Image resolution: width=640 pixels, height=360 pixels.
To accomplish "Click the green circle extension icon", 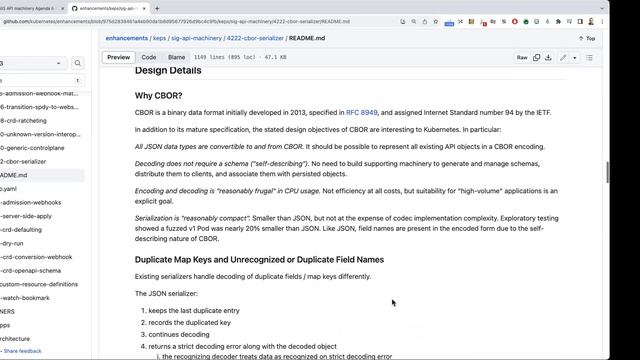I will 526,22.
